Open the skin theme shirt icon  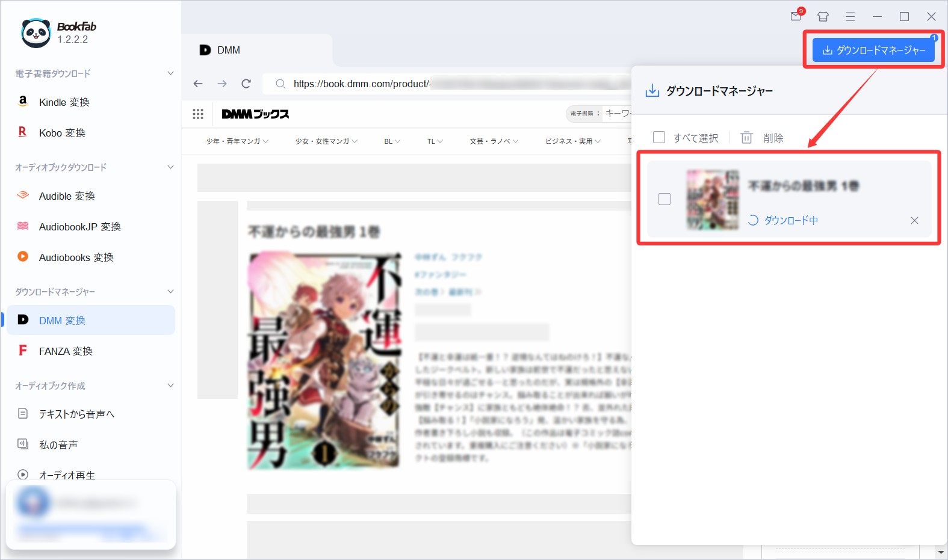[x=823, y=17]
